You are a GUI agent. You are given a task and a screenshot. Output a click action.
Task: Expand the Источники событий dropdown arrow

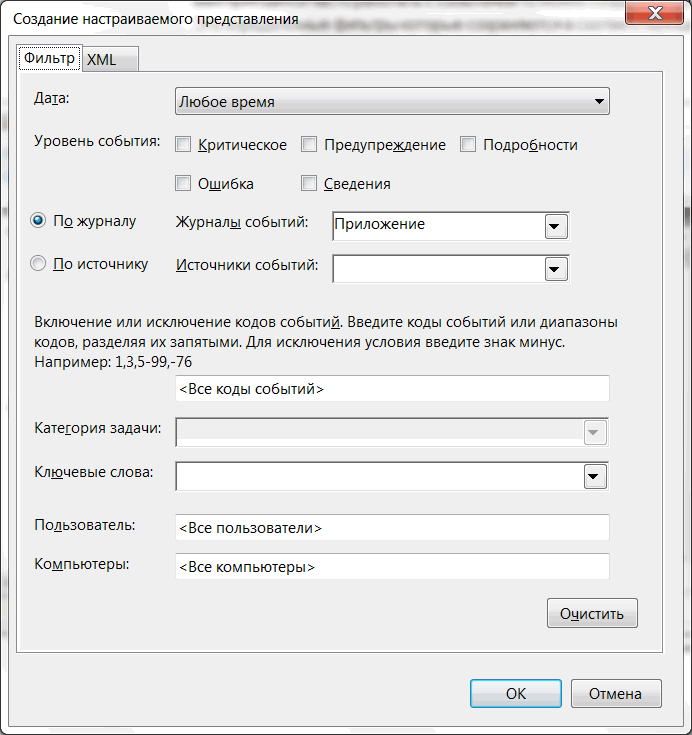[x=556, y=269]
